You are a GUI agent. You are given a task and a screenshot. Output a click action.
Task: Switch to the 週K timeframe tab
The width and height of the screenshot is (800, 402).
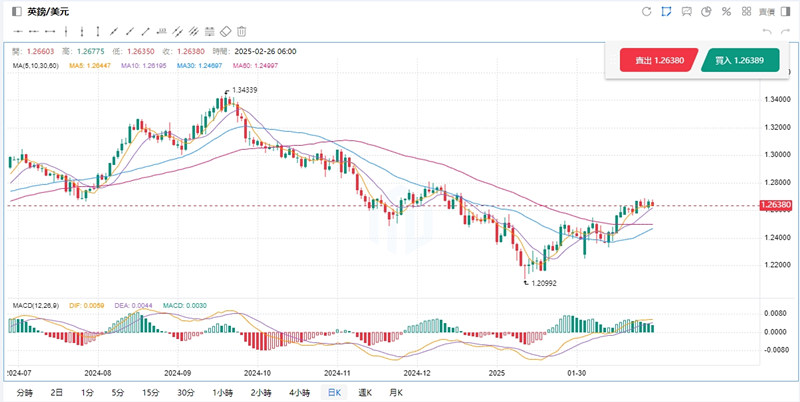tap(367, 392)
